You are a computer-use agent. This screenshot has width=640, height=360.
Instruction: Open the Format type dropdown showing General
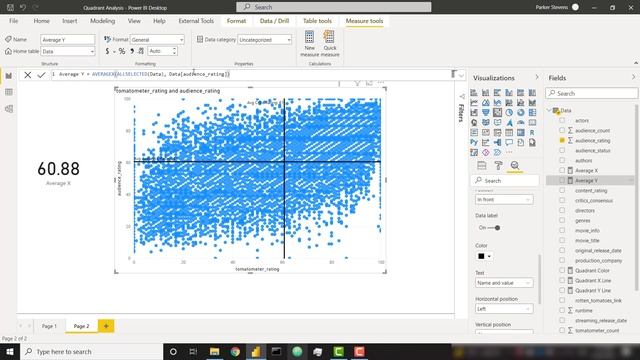(x=157, y=40)
